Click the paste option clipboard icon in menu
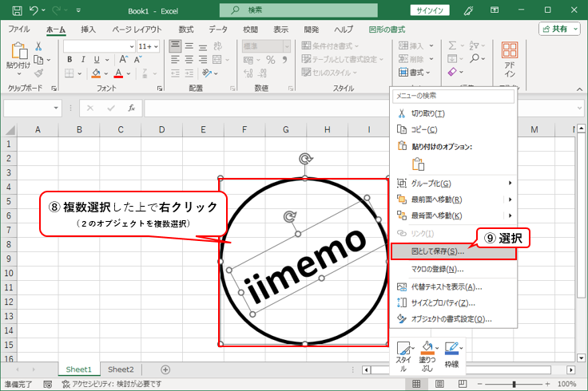Image resolution: width=588 pixels, height=391 pixels. 418,164
